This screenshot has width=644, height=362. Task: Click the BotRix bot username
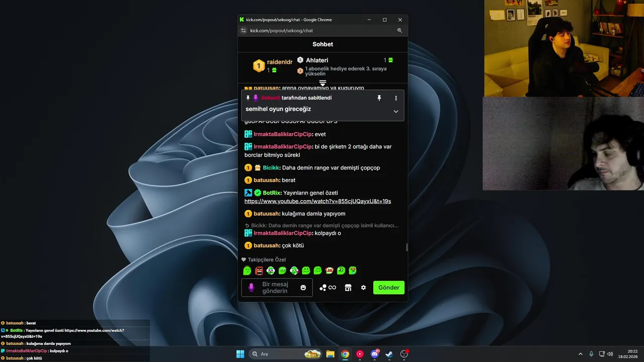point(271,193)
